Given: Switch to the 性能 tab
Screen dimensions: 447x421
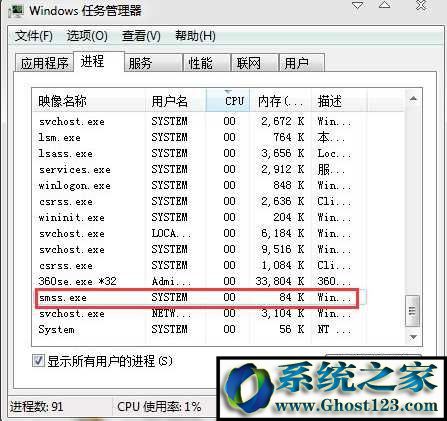Looking at the screenshot, I should tap(207, 63).
